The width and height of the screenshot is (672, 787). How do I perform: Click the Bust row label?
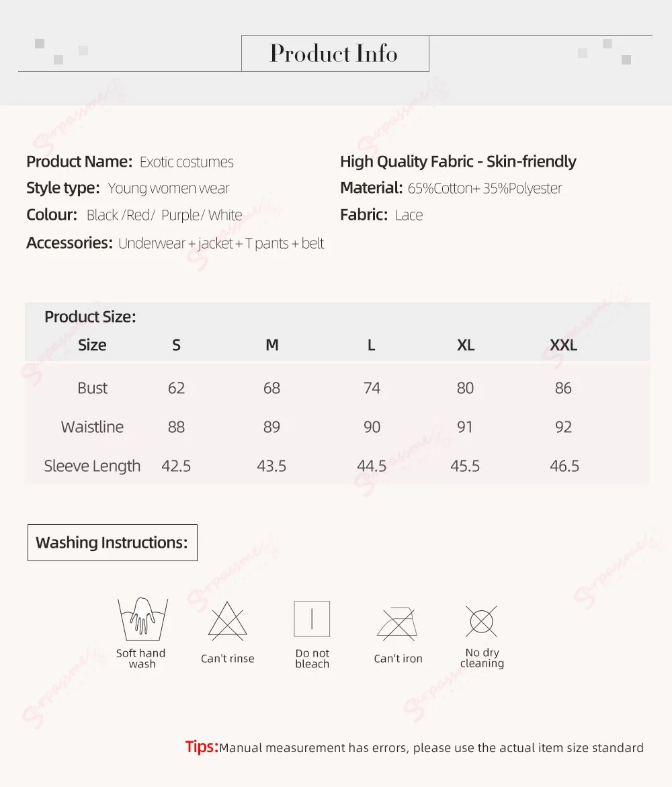[92, 388]
